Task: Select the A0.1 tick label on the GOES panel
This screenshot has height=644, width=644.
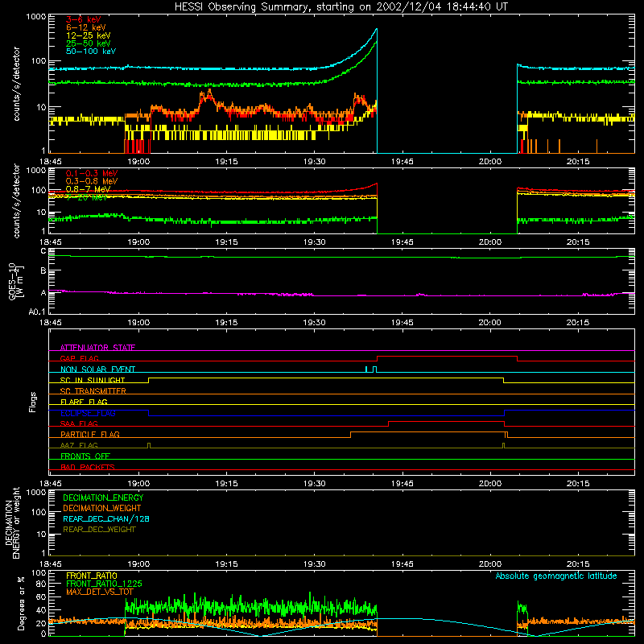Action: [x=37, y=312]
